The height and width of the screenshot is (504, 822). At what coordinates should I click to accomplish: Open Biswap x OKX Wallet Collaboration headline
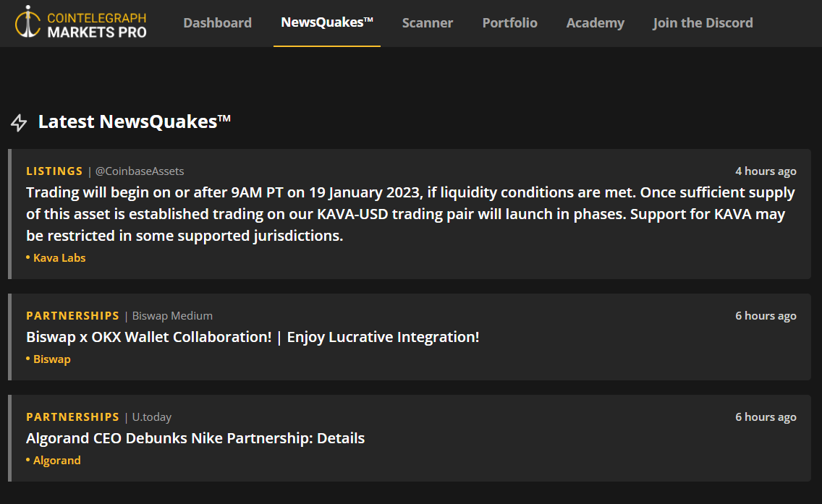tap(253, 337)
